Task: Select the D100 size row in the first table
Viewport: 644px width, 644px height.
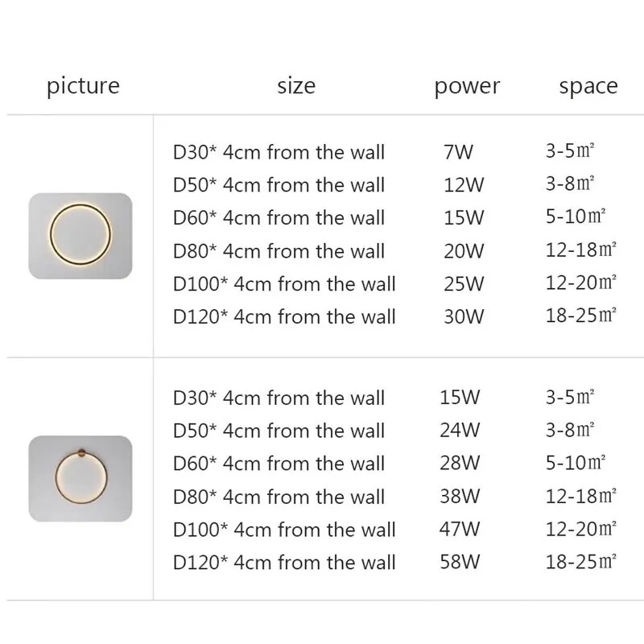Action: 284,284
